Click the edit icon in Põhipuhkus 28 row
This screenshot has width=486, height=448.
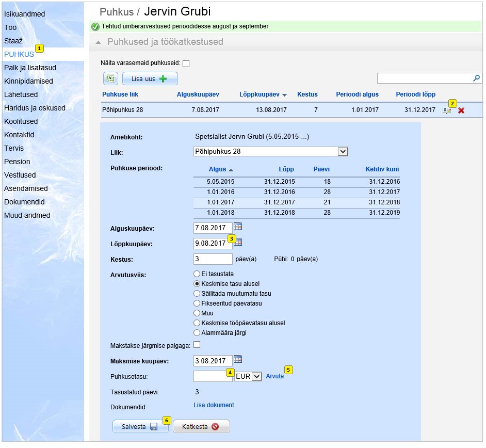coord(447,110)
